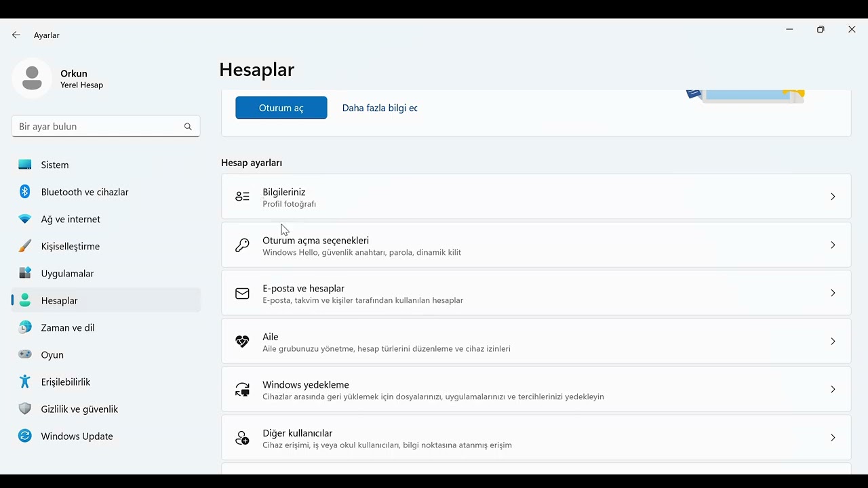
Task: Click the Orkun profile avatar picture
Action: 32,79
